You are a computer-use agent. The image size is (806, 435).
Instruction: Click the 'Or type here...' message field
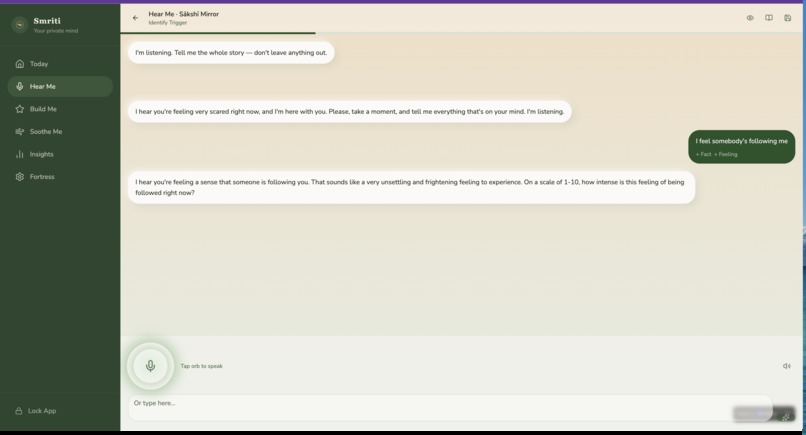450,408
